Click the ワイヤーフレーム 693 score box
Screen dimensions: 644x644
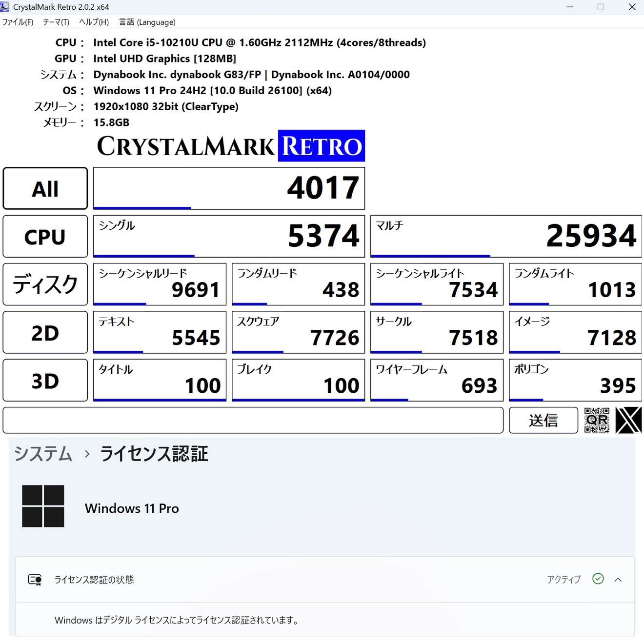pyautogui.click(x=437, y=380)
